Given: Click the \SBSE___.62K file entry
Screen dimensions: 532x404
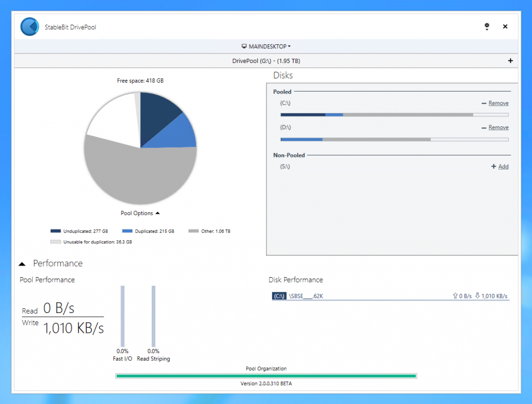Looking at the screenshot, I should (x=305, y=296).
